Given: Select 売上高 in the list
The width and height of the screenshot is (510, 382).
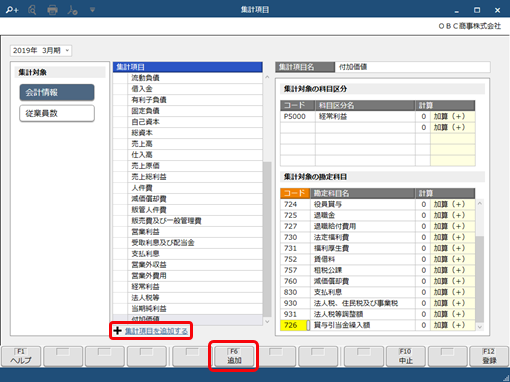Looking at the screenshot, I should click(188, 144).
